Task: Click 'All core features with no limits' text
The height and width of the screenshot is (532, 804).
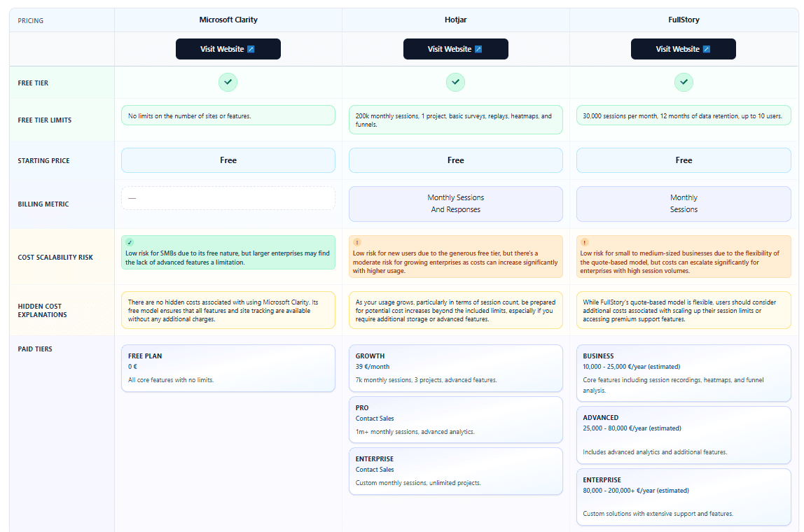Action: [x=171, y=380]
